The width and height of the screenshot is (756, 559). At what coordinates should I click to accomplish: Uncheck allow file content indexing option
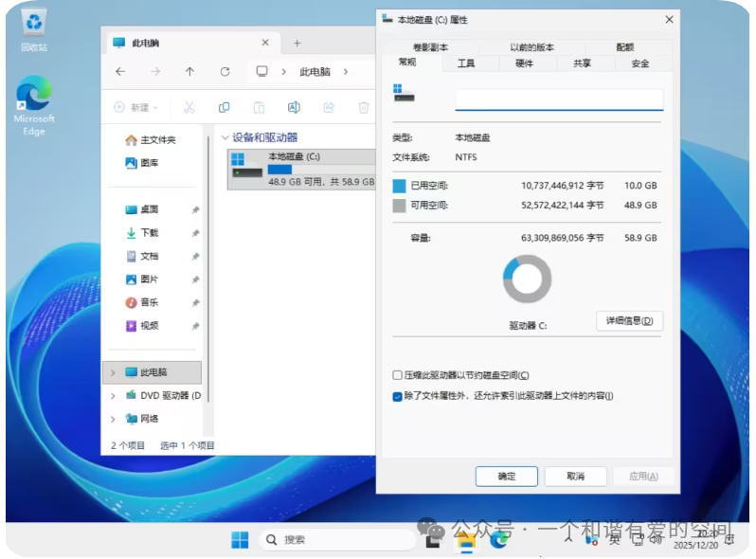click(x=398, y=396)
